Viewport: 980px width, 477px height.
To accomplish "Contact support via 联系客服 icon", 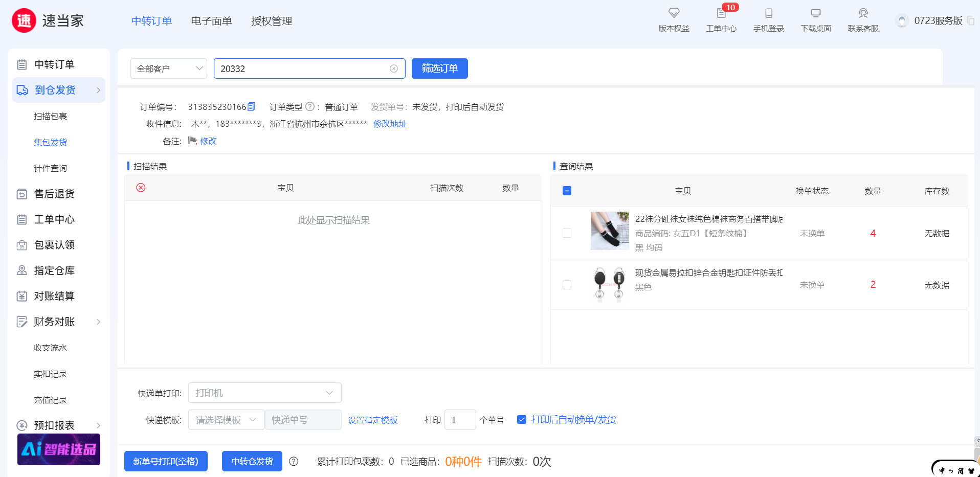I will 863,13.
